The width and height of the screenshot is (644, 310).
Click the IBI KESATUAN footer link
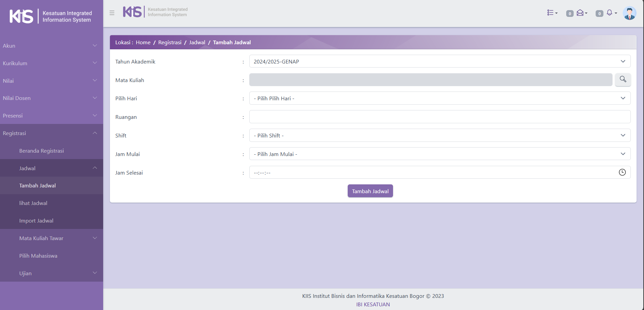click(373, 304)
